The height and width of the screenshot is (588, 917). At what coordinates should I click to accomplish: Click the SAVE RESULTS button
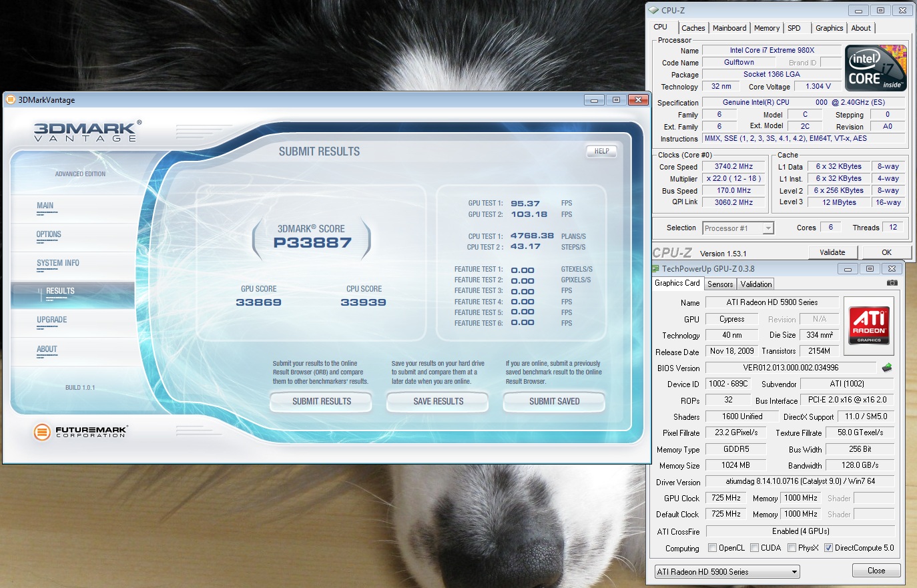pyautogui.click(x=438, y=401)
